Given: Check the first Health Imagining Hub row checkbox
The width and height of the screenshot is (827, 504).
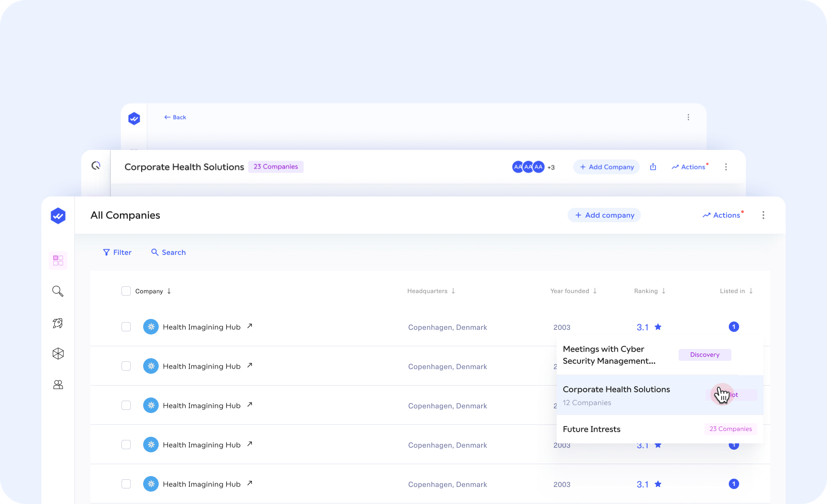Looking at the screenshot, I should point(126,327).
